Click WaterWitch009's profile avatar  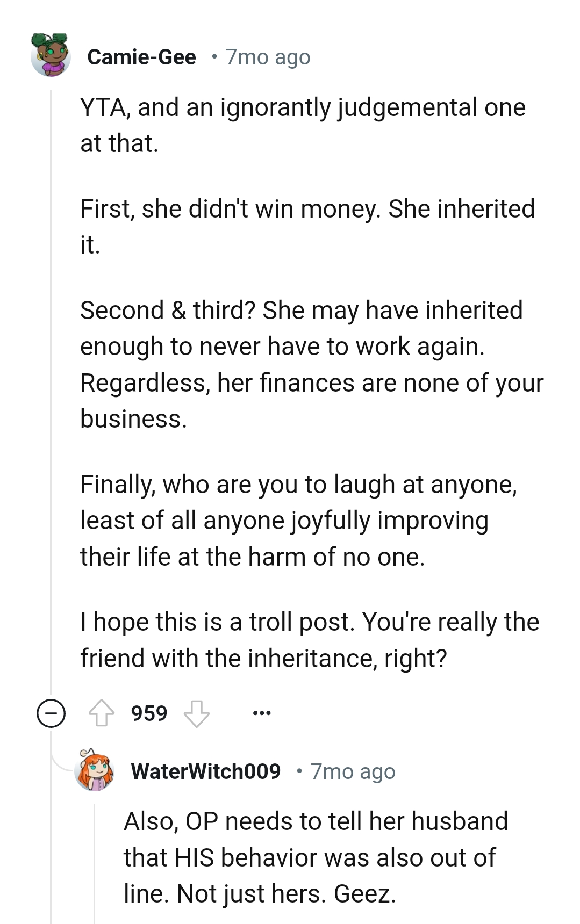click(x=94, y=772)
